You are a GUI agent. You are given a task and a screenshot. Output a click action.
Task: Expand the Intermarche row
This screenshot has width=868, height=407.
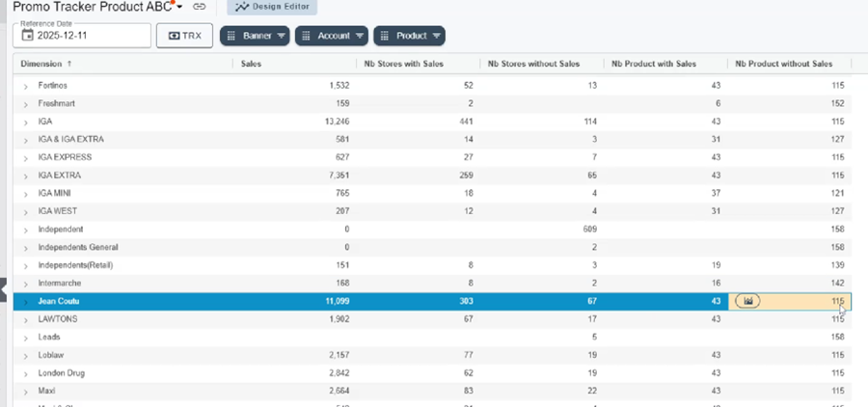coord(25,285)
